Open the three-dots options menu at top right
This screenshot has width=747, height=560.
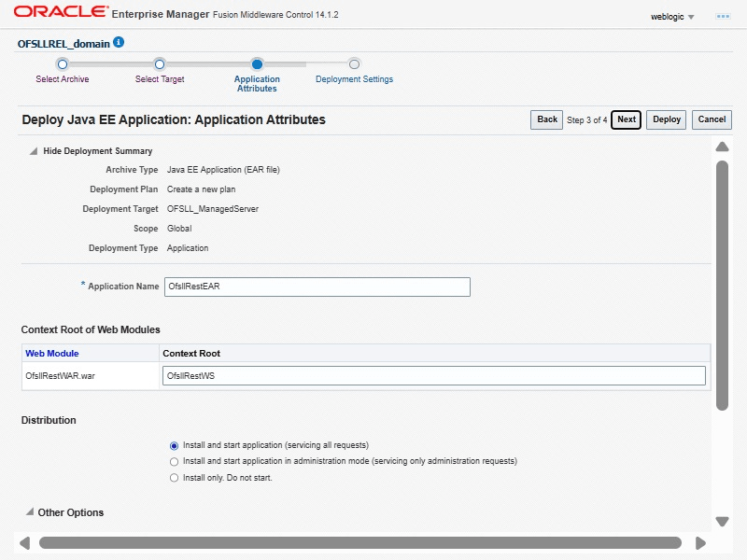click(722, 17)
